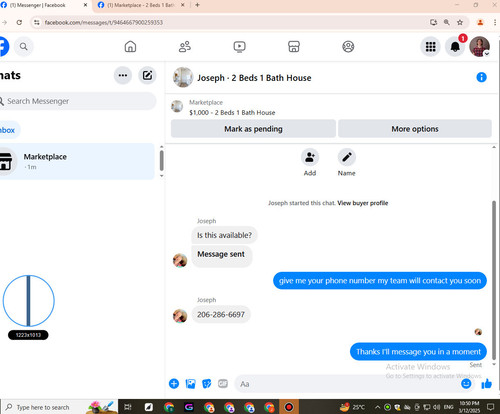Click Joseph's avatar beside phone number
The image size is (500, 414).
click(x=180, y=316)
